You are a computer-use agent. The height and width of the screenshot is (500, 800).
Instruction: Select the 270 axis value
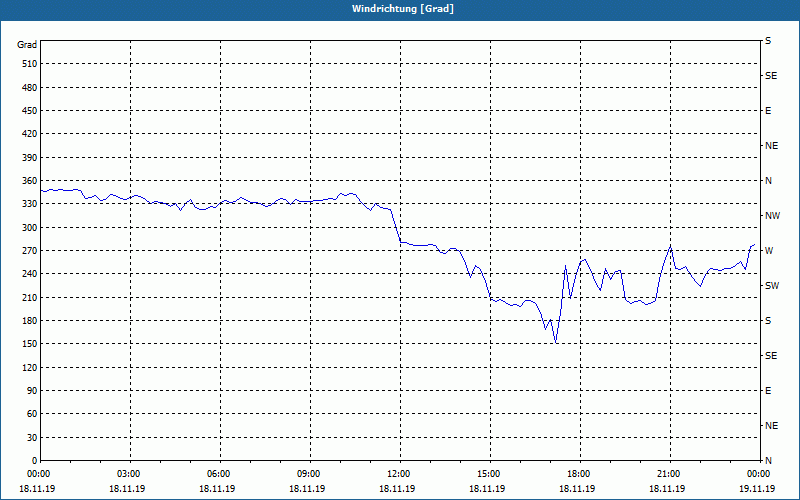pyautogui.click(x=30, y=251)
